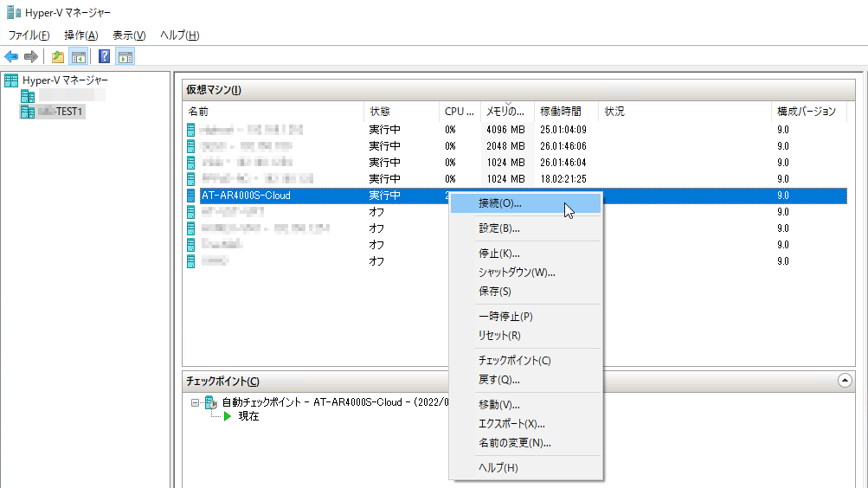Image resolution: width=868 pixels, height=488 pixels.
Task: Collapse the チェックポイント panel with chevron
Action: click(x=845, y=381)
